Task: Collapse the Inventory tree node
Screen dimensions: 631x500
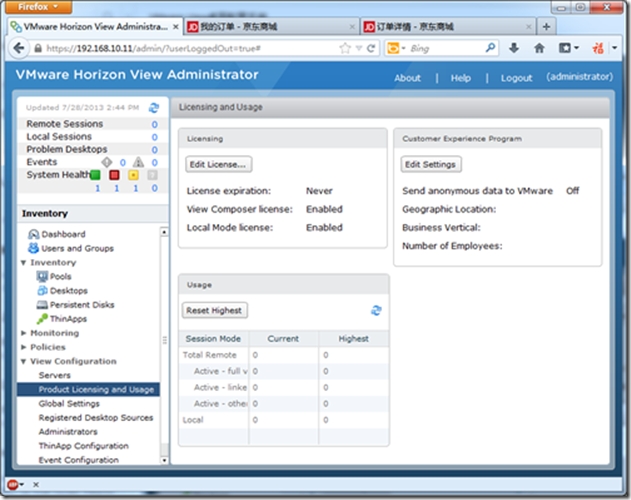Action: point(23,262)
